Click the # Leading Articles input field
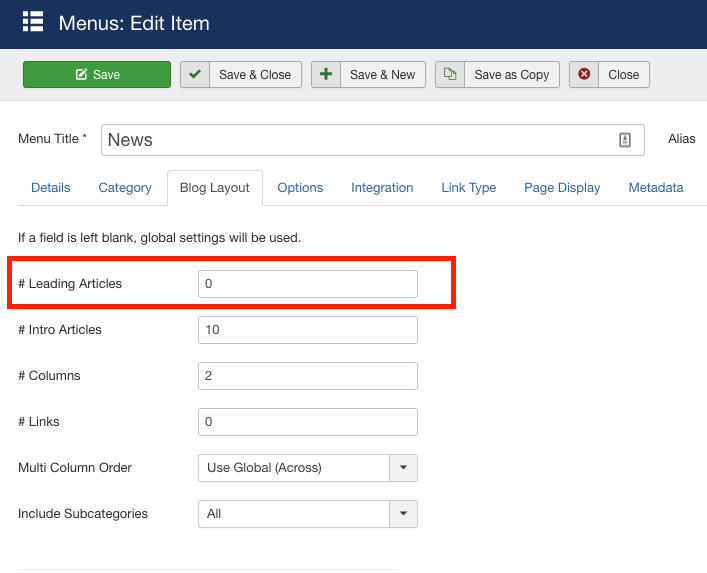Image resolution: width=707 pixels, height=573 pixels. pos(308,284)
